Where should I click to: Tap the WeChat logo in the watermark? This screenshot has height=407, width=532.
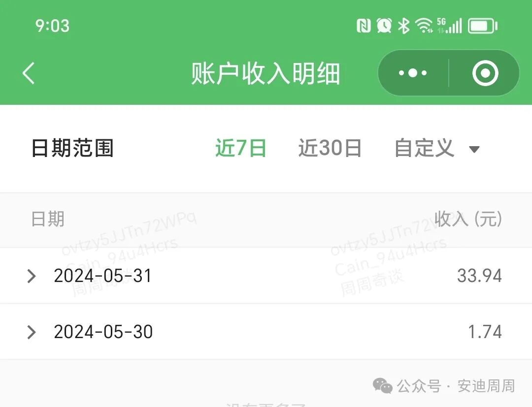click(x=382, y=386)
